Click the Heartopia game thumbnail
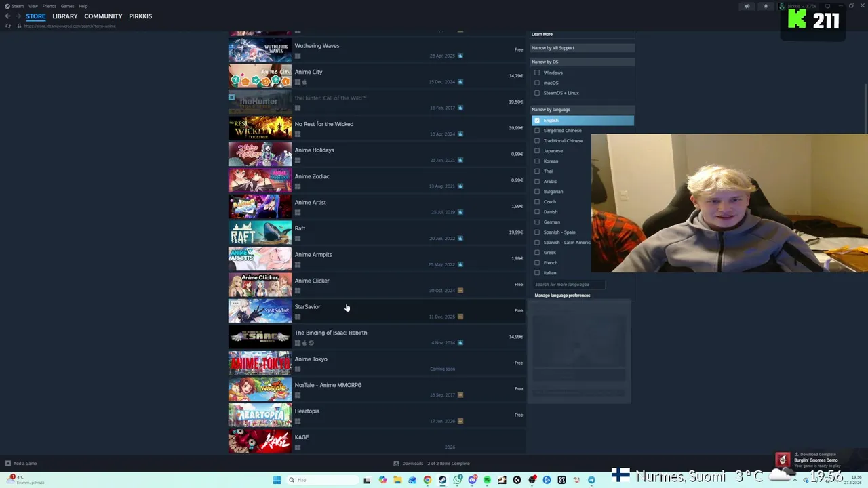 [260, 415]
